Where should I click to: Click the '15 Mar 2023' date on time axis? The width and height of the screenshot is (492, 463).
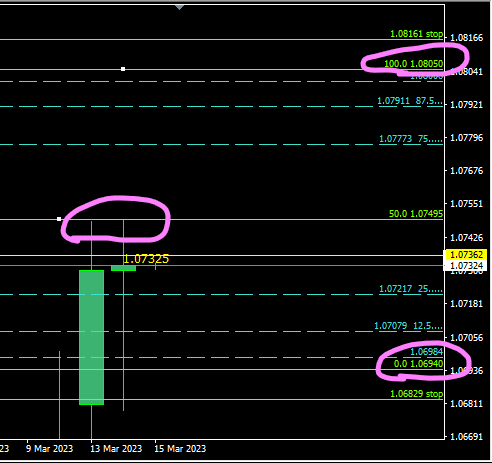coord(180,449)
